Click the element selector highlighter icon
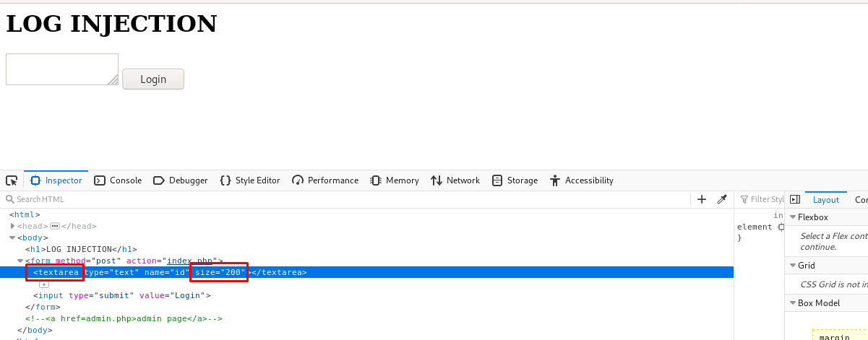Screen dimensions: 868x340 coord(781,227)
